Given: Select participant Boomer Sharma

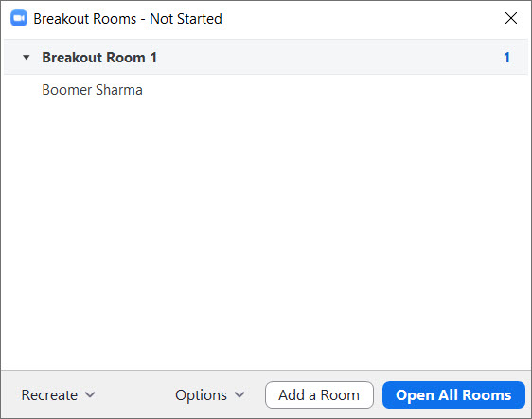Looking at the screenshot, I should tap(92, 90).
